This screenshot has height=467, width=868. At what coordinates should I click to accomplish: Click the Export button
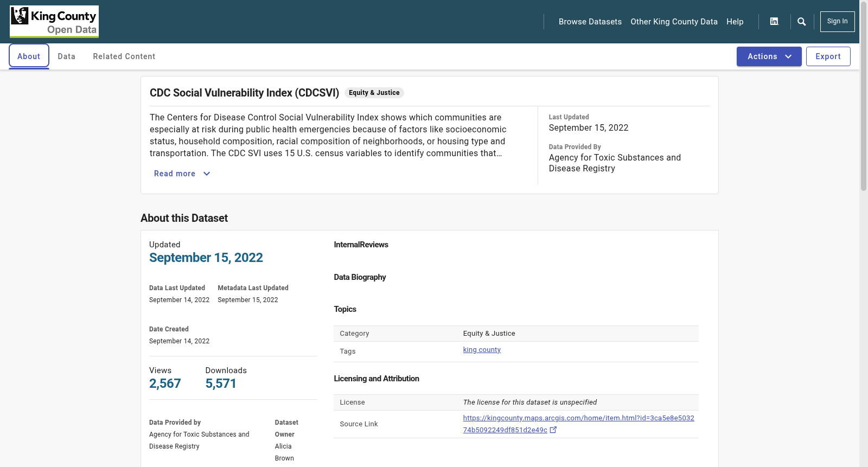point(828,56)
